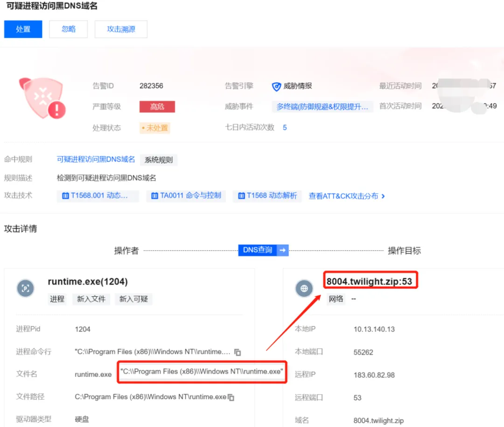Open the 可疑进程访问黑DNS域名 rule link
The image size is (504, 427).
click(x=96, y=160)
